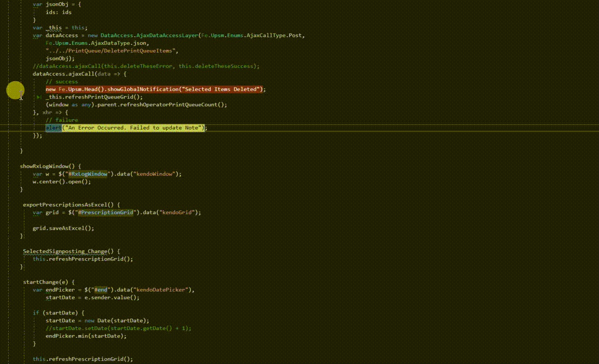Place cursor on SelectedSignposting_Change function name
Screen dimensions: 599x364
[x=67, y=251]
